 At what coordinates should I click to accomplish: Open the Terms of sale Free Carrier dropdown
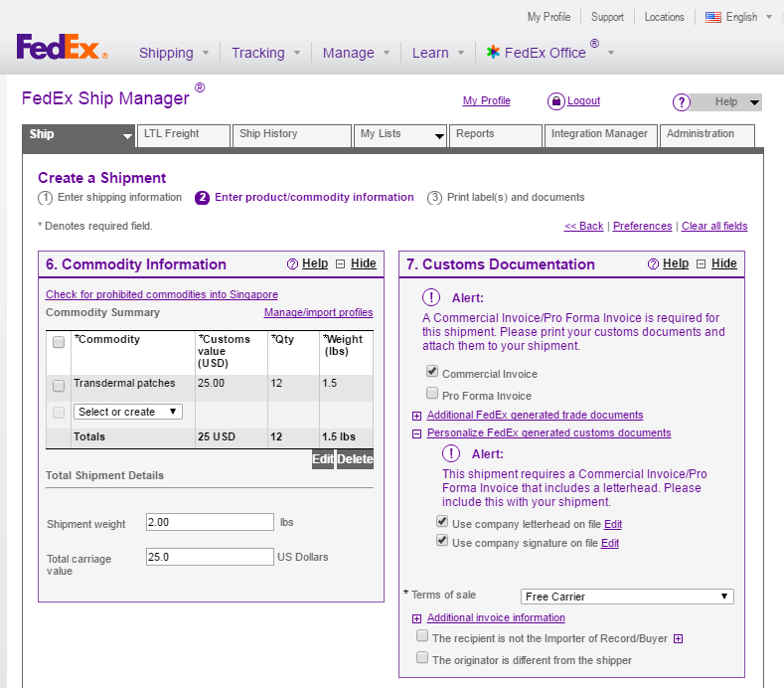click(627, 597)
